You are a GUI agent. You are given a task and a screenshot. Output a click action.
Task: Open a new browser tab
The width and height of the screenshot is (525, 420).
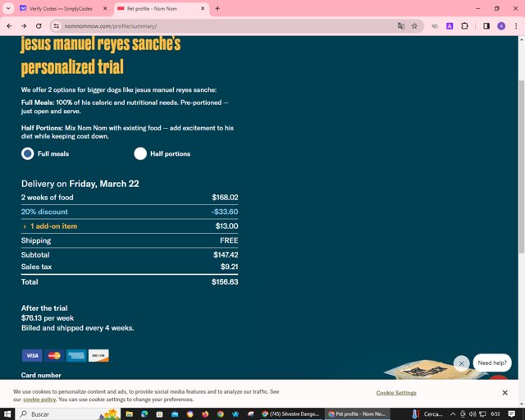pyautogui.click(x=217, y=8)
